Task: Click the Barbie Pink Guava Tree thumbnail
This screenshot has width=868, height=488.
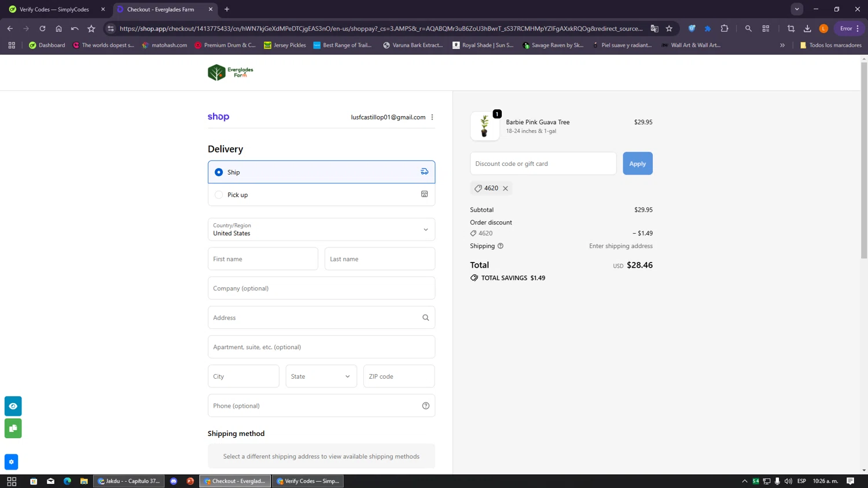Action: click(x=484, y=126)
